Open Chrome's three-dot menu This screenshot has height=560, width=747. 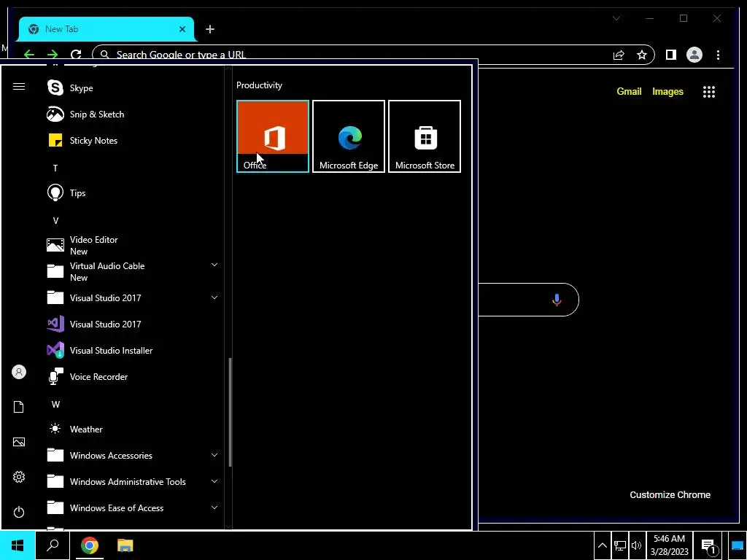(718, 55)
